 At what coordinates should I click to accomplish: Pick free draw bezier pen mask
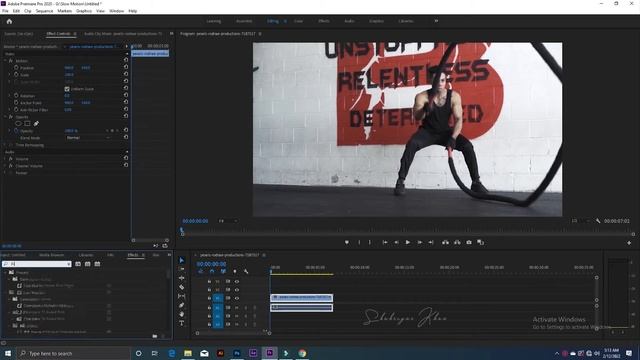click(36, 123)
